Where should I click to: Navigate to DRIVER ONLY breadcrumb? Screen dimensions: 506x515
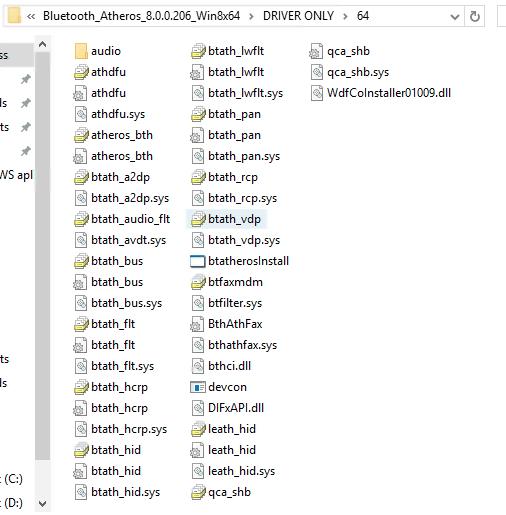click(x=298, y=16)
